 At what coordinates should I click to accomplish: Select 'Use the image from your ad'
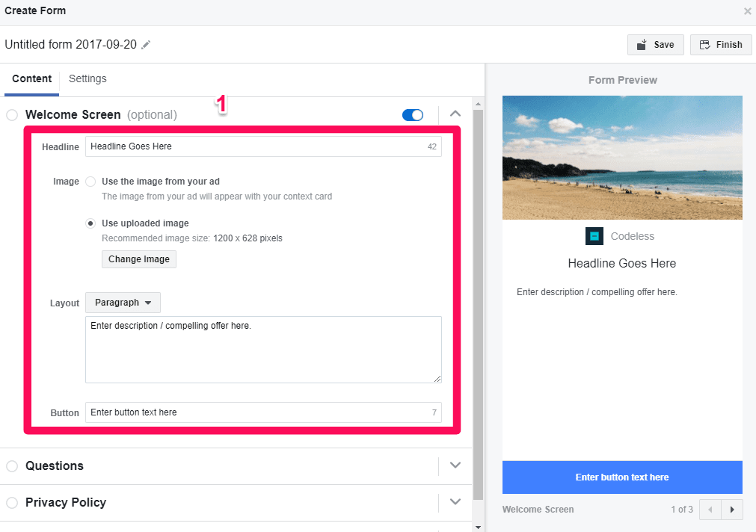(x=90, y=182)
